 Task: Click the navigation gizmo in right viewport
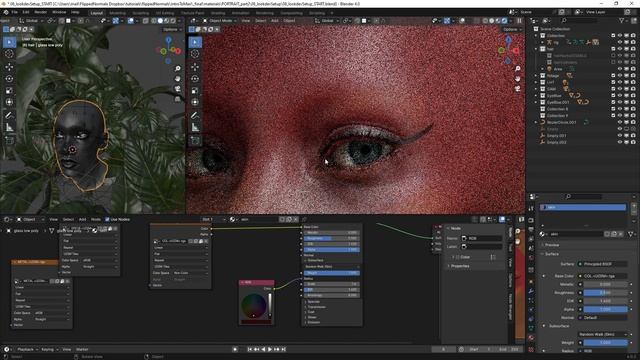click(x=509, y=50)
